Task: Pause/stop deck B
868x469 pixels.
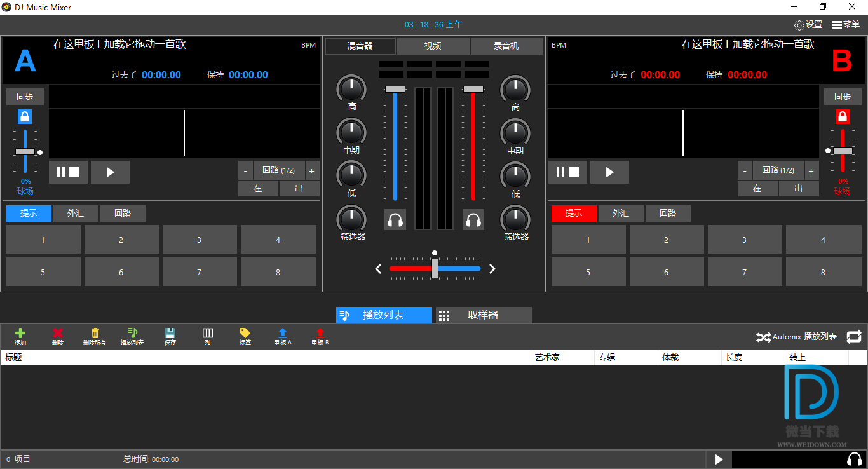Action: click(568, 172)
